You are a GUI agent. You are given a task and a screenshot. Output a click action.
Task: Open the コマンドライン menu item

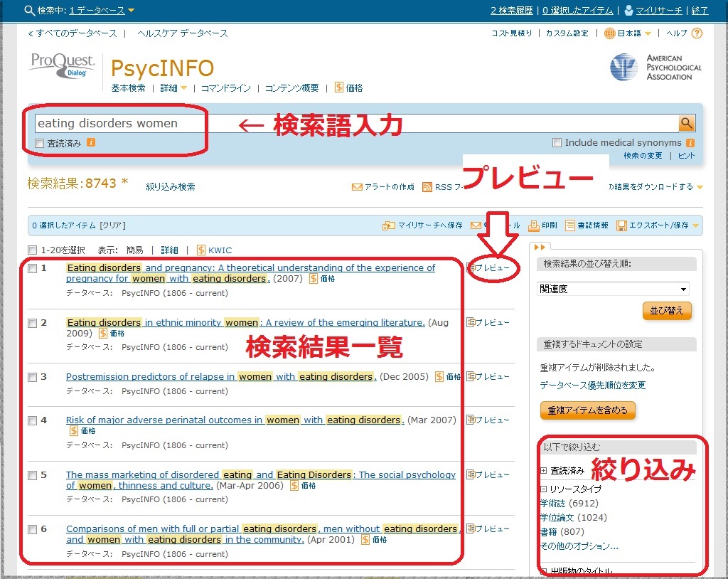pos(225,87)
